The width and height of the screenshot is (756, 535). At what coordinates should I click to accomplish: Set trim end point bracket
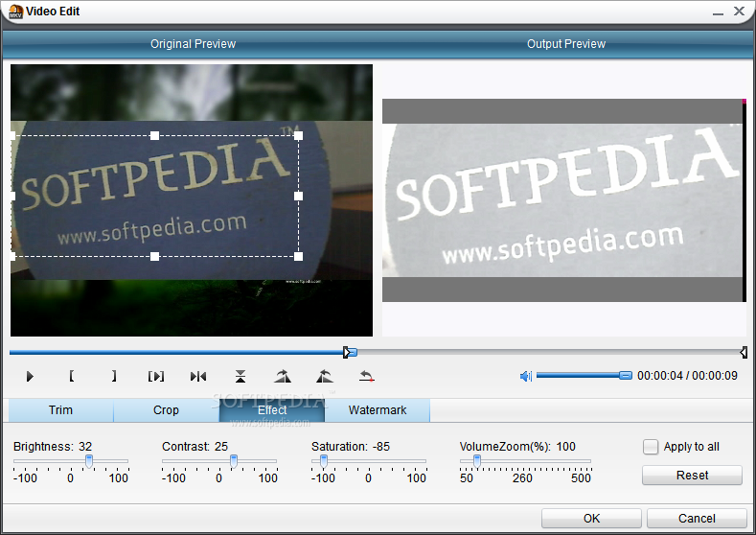coord(114,376)
